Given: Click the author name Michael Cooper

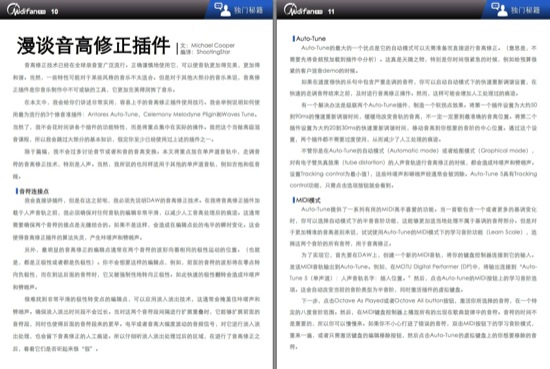Looking at the screenshot, I should coord(213,45).
